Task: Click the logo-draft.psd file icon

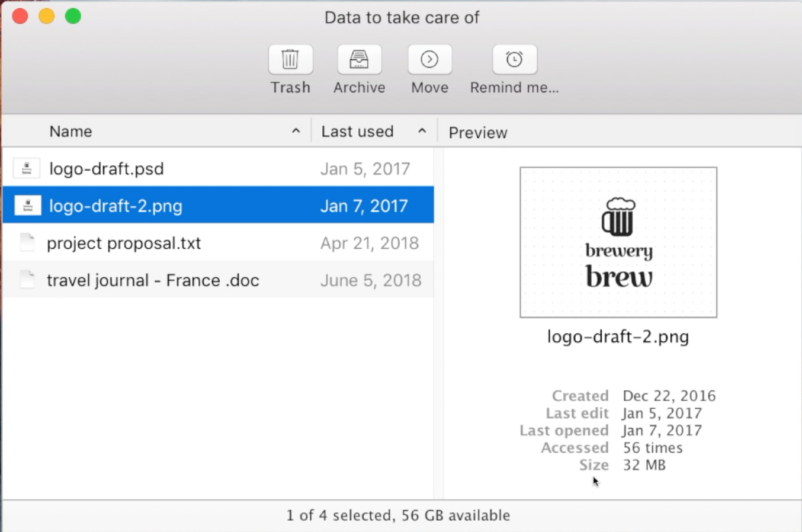Action: point(27,169)
